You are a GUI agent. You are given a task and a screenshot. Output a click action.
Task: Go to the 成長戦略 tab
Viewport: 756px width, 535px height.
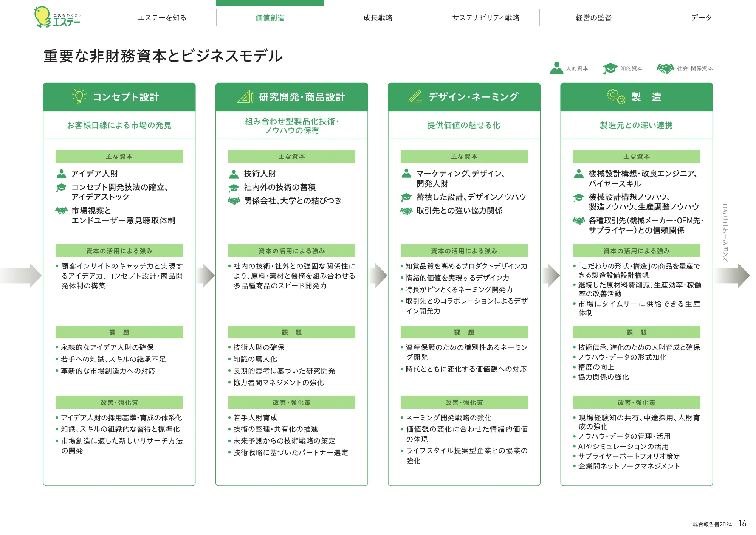pyautogui.click(x=378, y=18)
